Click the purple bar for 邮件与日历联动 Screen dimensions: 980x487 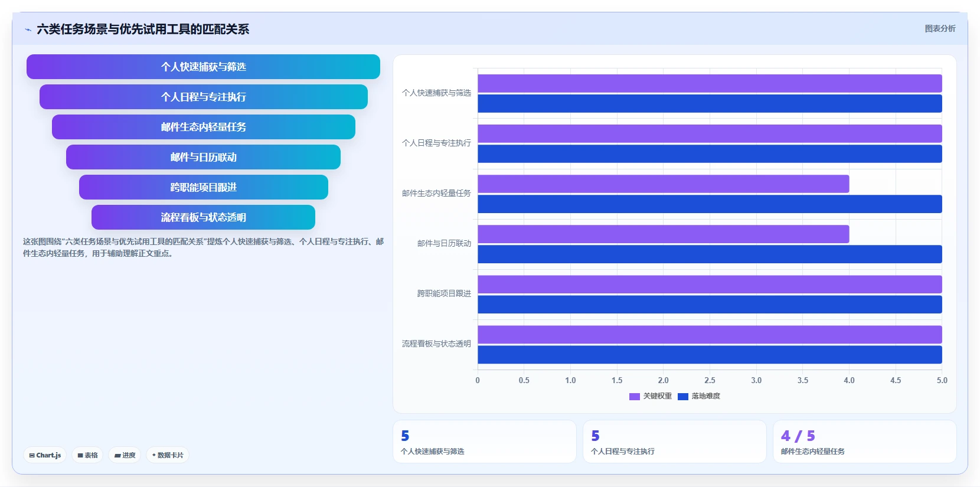point(663,234)
